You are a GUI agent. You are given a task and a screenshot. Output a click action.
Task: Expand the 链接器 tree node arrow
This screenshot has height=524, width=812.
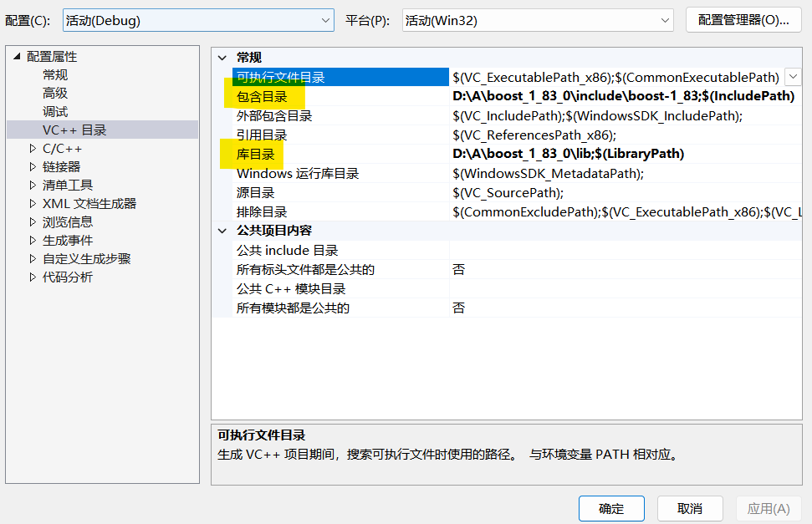33,167
